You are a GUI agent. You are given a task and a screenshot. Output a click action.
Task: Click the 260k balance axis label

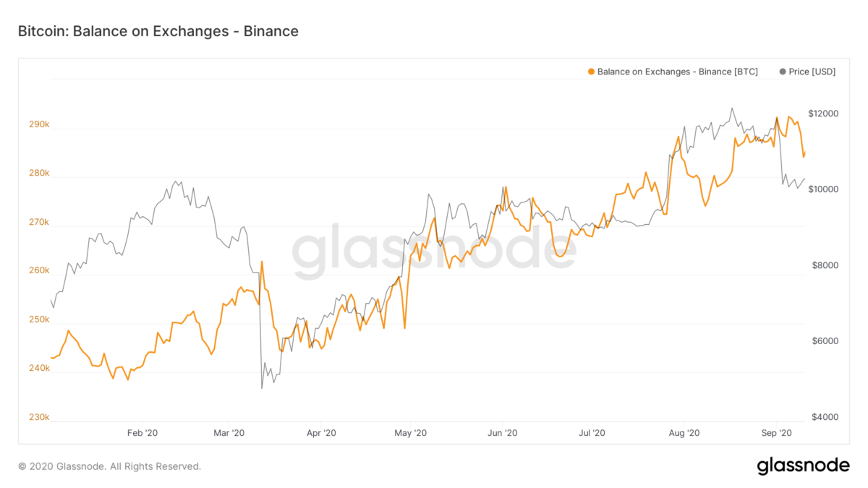[39, 270]
